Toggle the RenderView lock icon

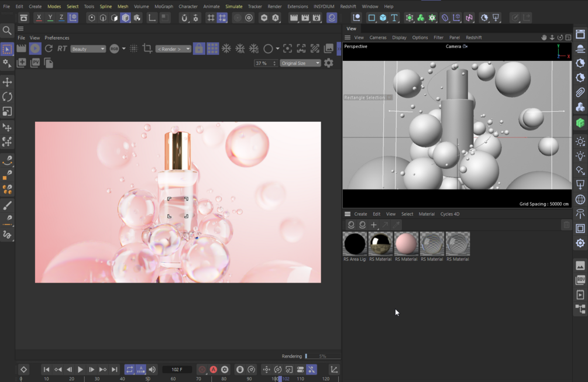click(199, 49)
